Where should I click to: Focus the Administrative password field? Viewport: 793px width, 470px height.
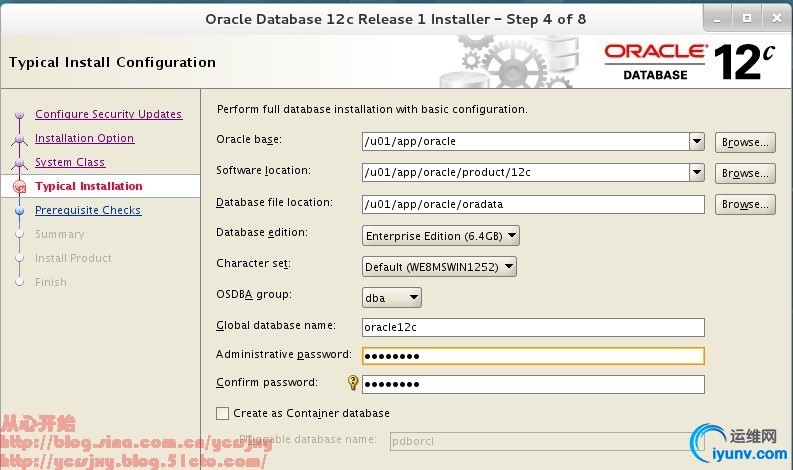click(x=533, y=355)
